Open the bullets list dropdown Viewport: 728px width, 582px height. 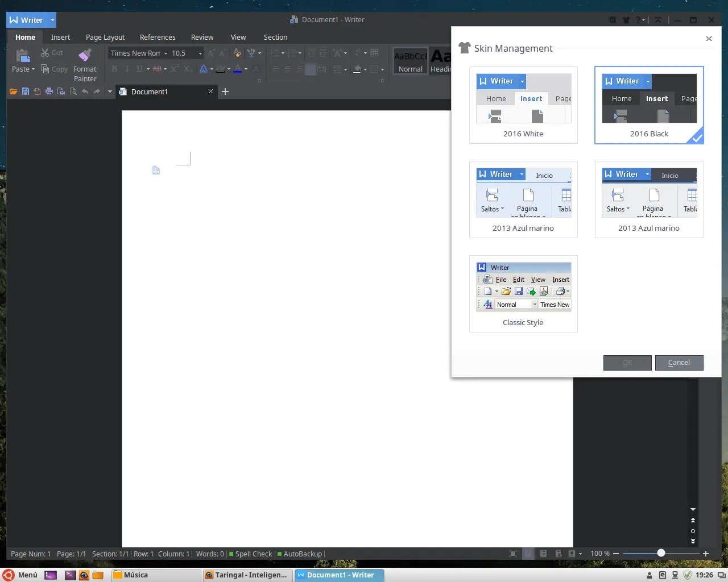click(x=283, y=53)
